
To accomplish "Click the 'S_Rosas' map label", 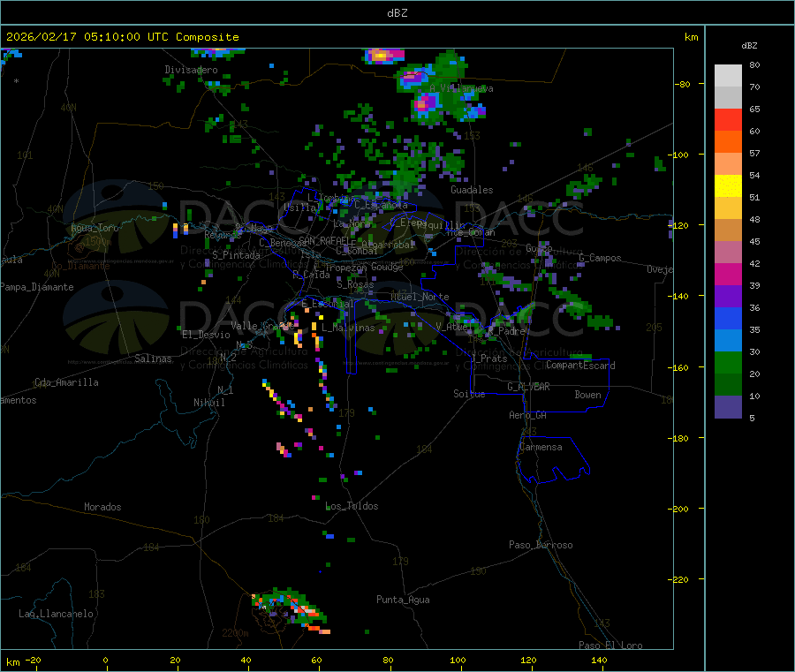I will pyautogui.click(x=355, y=284).
